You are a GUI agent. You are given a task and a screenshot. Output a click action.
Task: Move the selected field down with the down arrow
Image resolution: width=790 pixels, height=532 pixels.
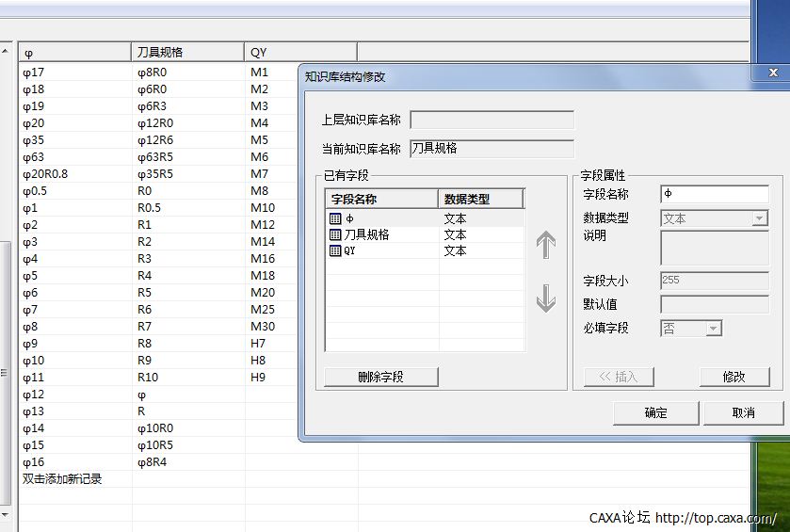click(546, 298)
